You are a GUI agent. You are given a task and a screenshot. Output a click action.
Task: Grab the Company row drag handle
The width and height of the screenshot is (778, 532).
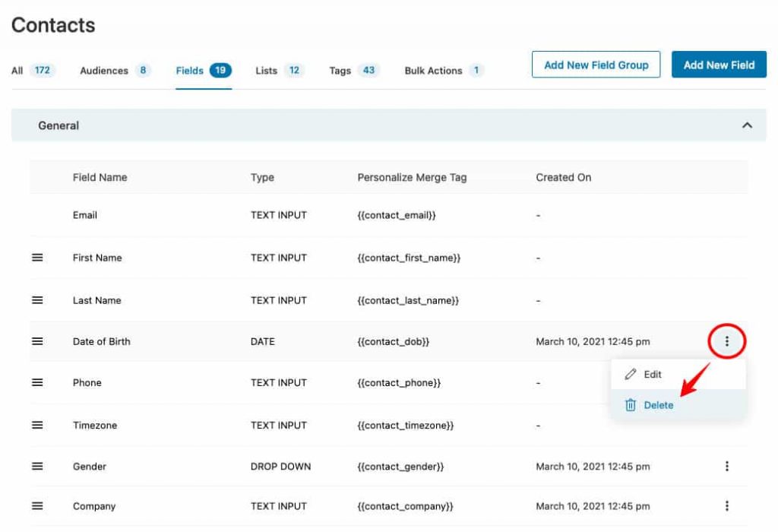(37, 506)
